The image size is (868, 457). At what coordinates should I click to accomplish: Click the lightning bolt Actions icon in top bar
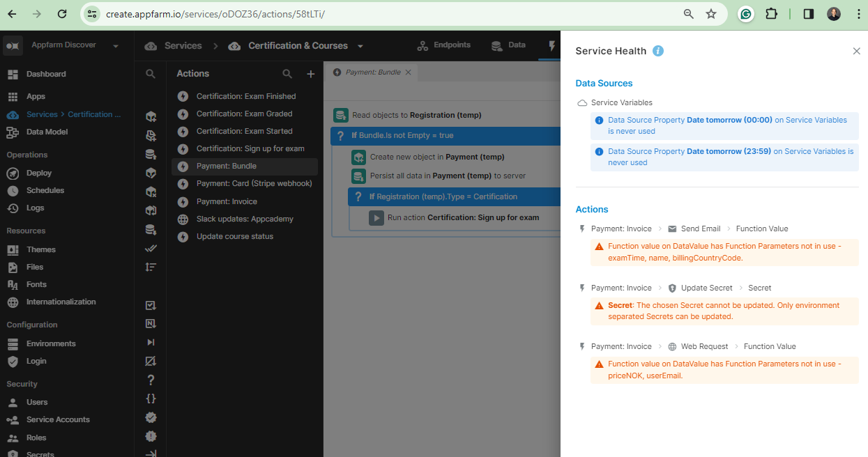tap(551, 46)
